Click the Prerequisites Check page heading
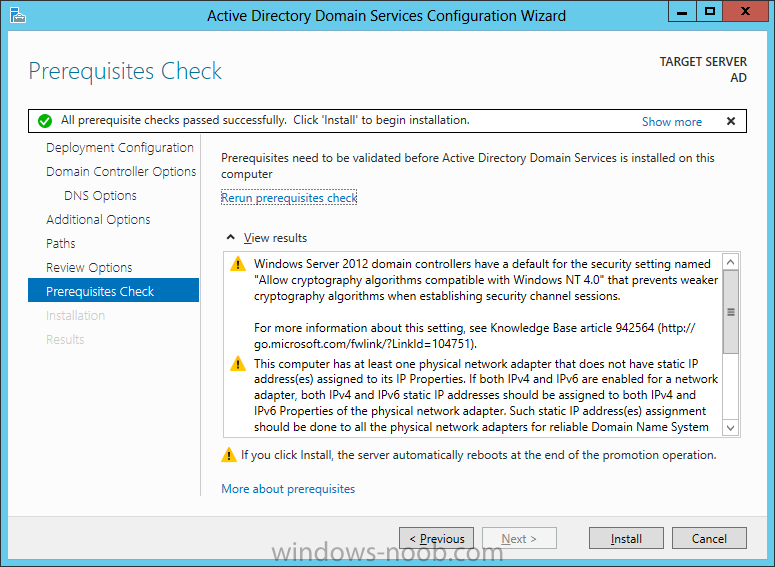The width and height of the screenshot is (775, 567). click(125, 72)
